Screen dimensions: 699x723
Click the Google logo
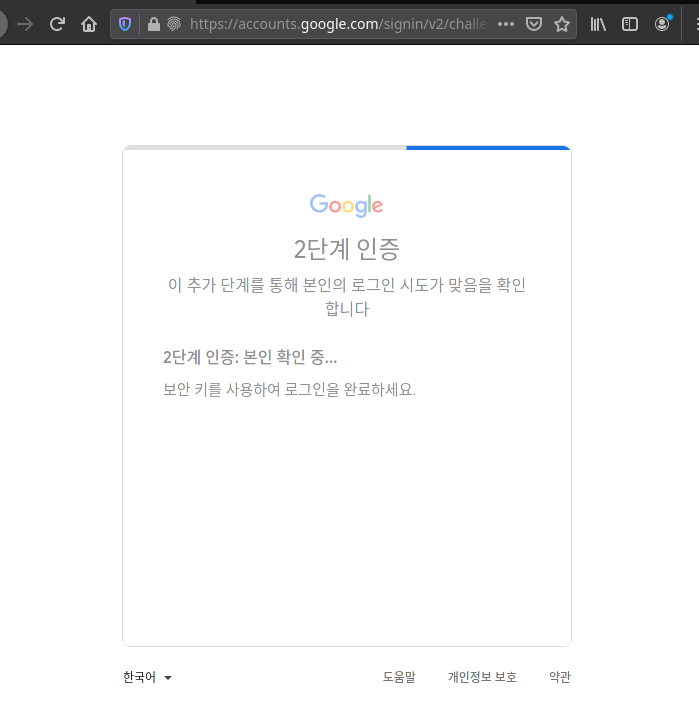click(346, 205)
